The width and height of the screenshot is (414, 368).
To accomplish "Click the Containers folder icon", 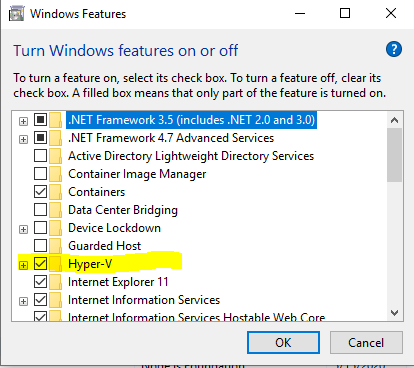I will point(55,192).
